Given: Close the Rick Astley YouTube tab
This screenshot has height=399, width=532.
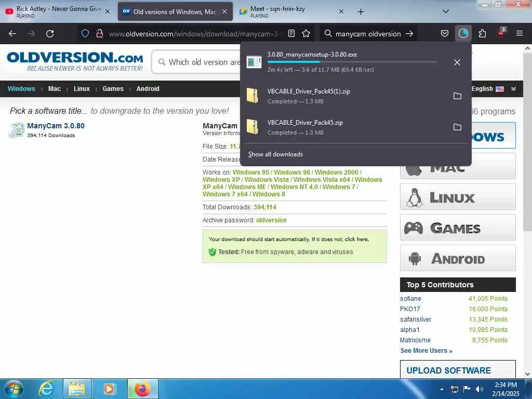Looking at the screenshot, I should [108, 11].
